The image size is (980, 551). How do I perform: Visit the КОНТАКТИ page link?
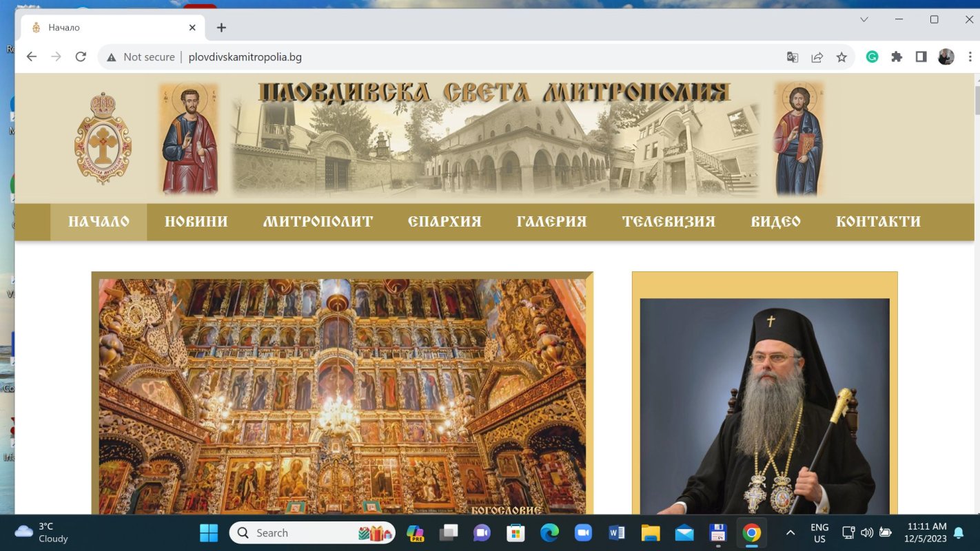(x=879, y=221)
